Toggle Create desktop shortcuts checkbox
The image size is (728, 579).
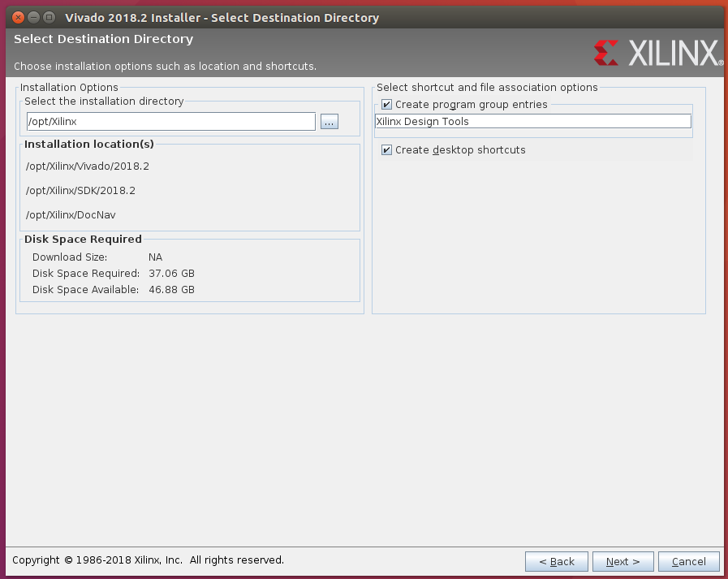coord(386,150)
